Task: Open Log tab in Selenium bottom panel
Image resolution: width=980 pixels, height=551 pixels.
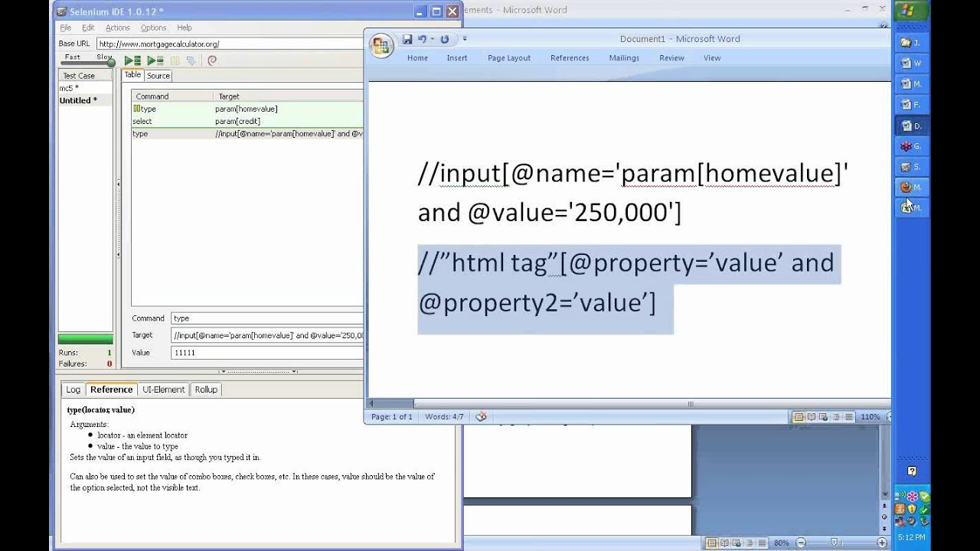Action: [x=73, y=390]
